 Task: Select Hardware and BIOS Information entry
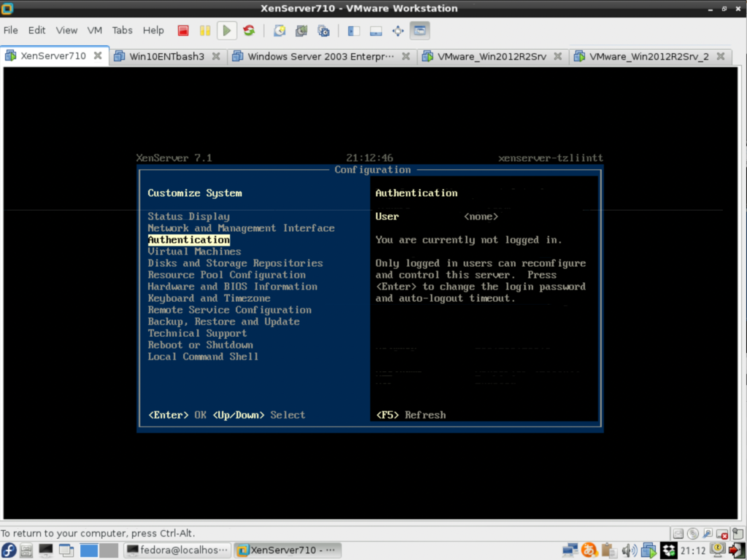tap(233, 287)
